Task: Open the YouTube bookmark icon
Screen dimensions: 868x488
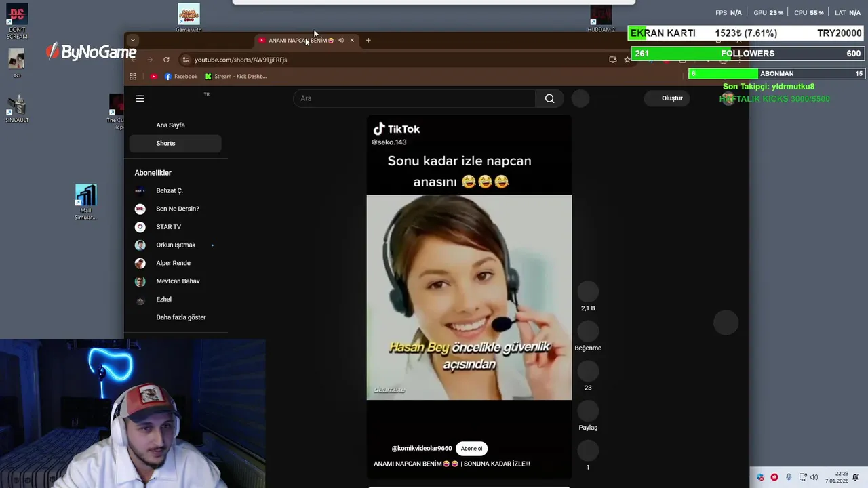Action: click(x=154, y=77)
